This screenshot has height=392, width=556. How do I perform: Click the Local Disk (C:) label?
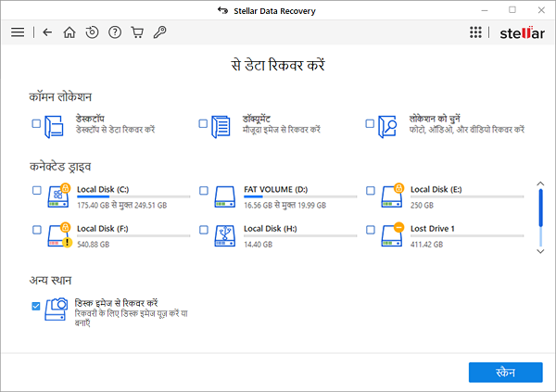(x=103, y=189)
